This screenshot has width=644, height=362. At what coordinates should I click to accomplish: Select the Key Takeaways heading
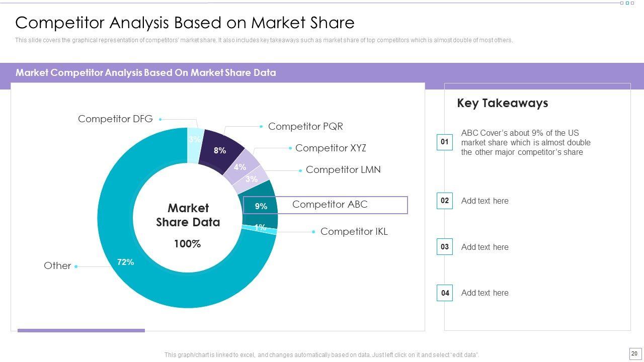[502, 103]
